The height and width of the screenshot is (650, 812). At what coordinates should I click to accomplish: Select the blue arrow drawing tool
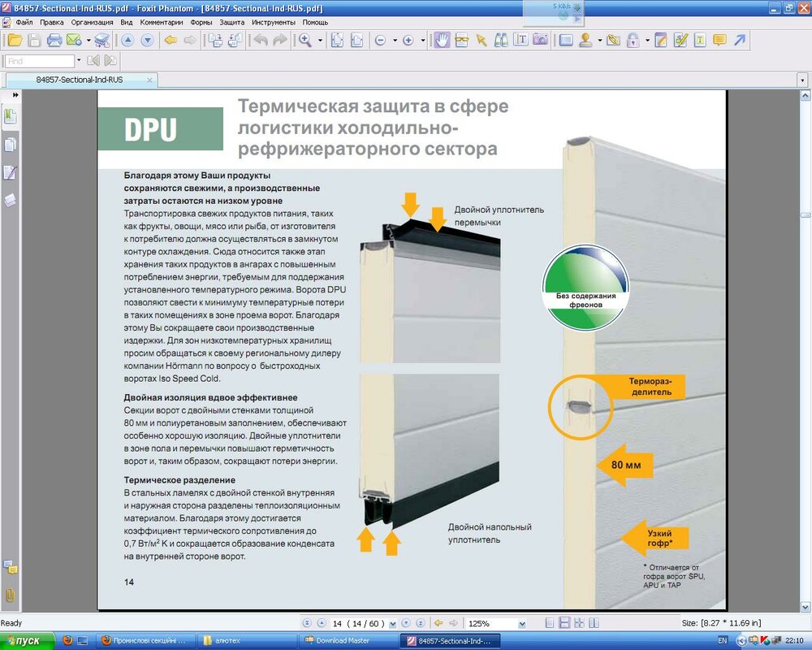coord(740,40)
